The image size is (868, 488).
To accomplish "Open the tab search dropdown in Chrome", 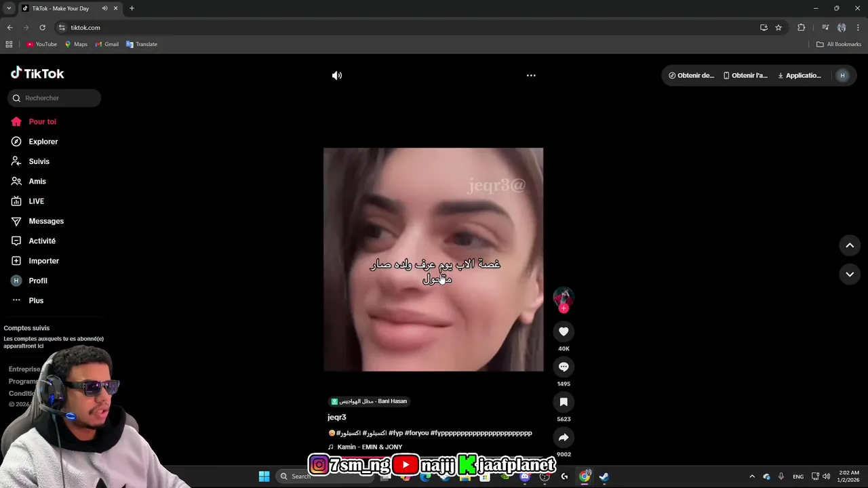I will tap(9, 8).
